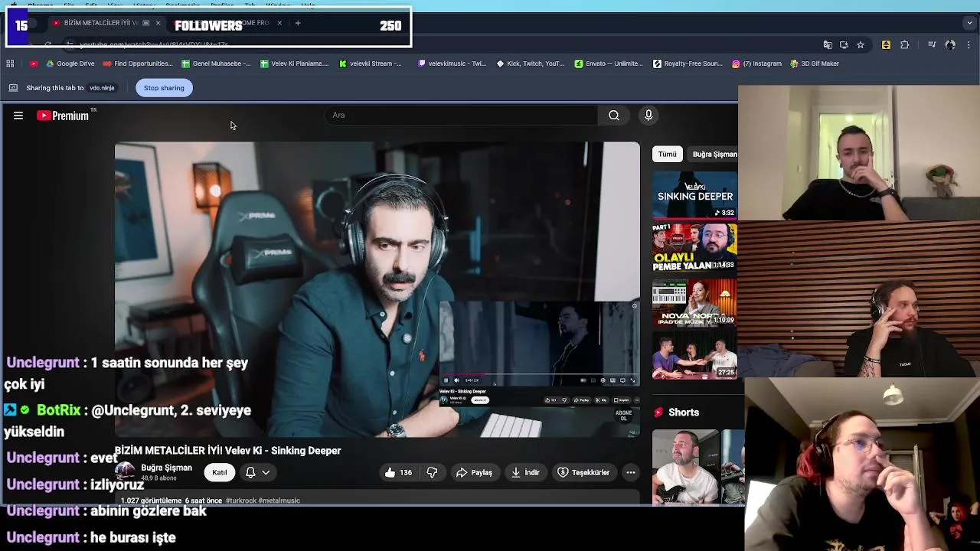Open Buğra Şişman channel avatar
Viewport: 980px width, 551px height.
(125, 472)
